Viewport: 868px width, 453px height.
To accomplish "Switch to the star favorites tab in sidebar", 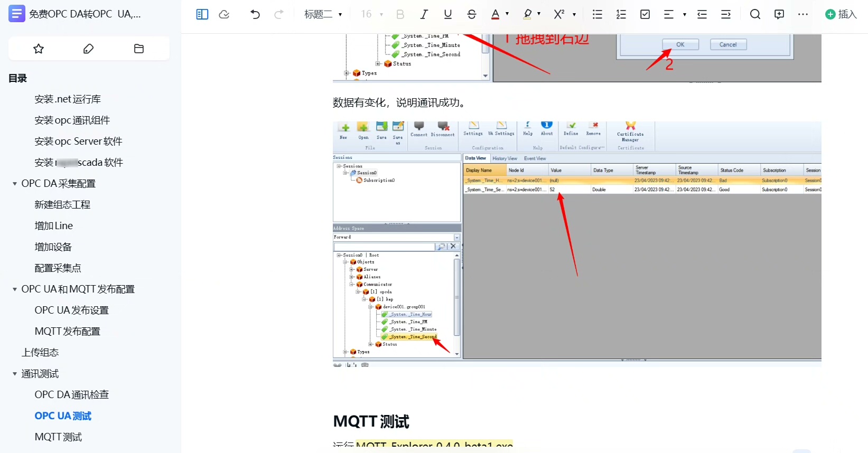I will tap(39, 49).
